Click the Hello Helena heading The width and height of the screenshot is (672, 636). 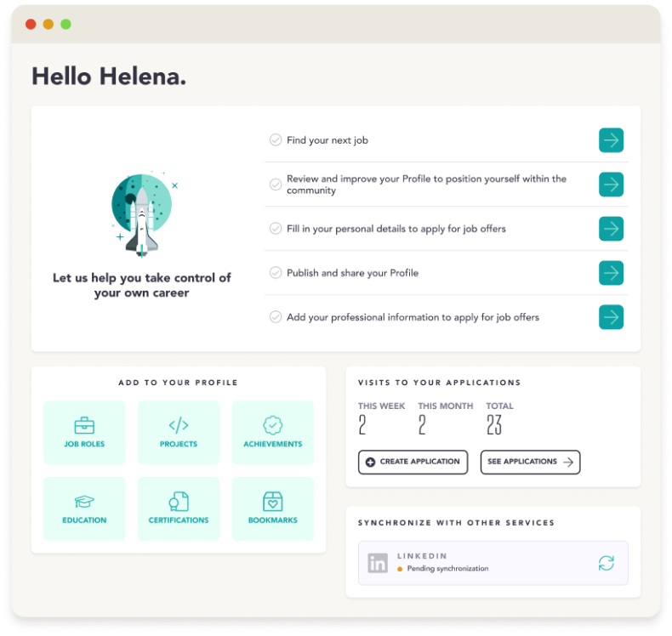109,77
